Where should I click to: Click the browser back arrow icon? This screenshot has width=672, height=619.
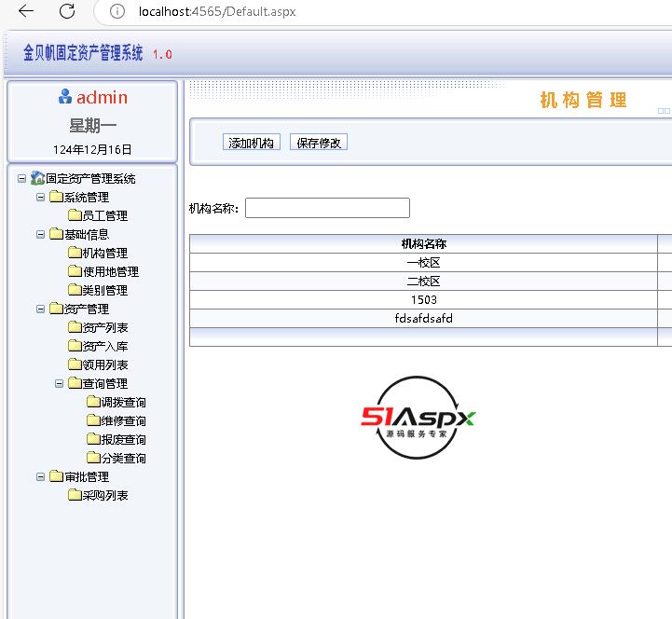26,11
